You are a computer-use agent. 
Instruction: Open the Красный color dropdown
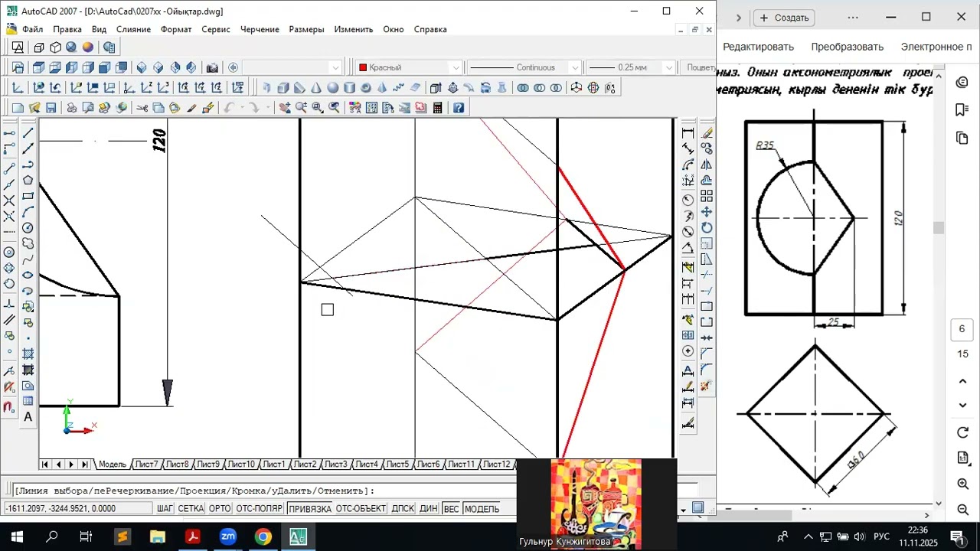click(456, 67)
